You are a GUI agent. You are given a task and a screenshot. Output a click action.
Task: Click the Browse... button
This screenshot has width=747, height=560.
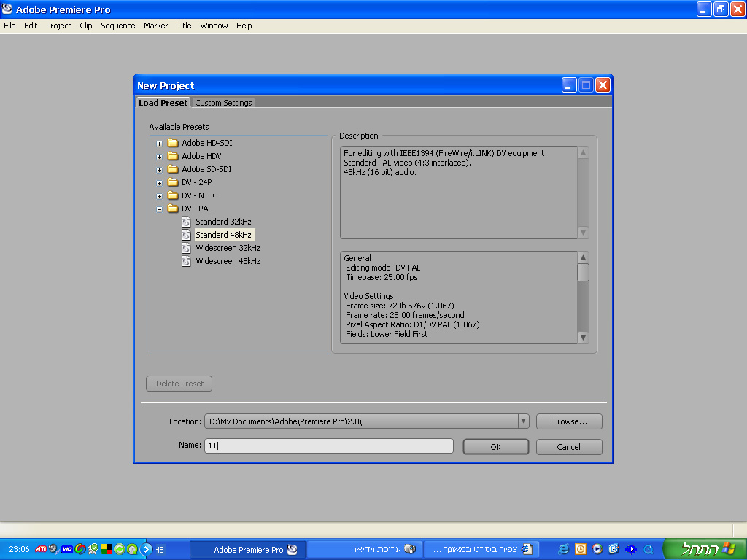tap(569, 421)
